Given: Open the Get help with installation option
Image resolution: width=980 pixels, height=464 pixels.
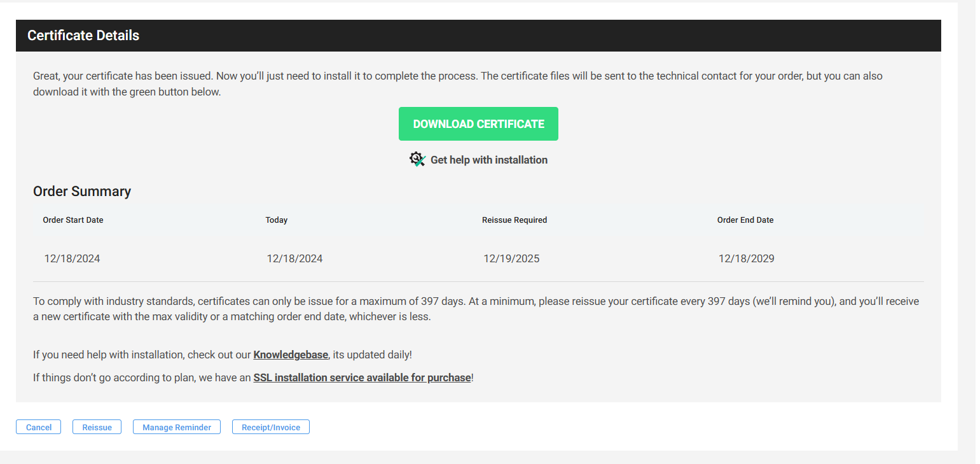Looking at the screenshot, I should point(488,159).
